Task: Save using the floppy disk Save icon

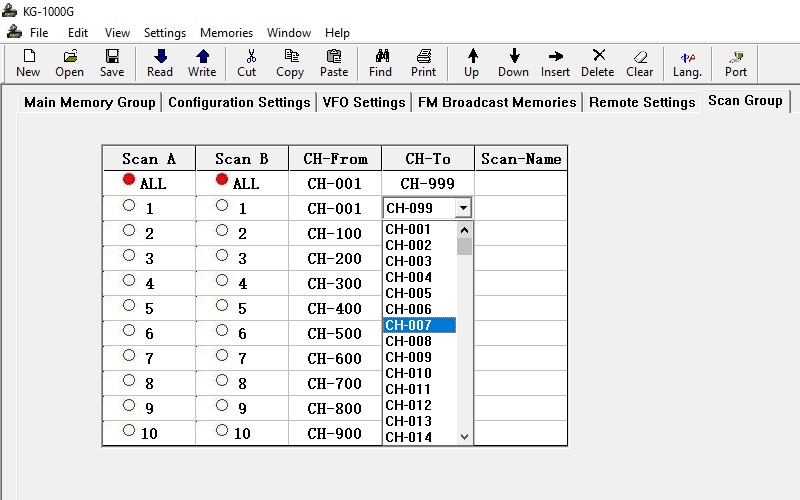Action: 112,63
